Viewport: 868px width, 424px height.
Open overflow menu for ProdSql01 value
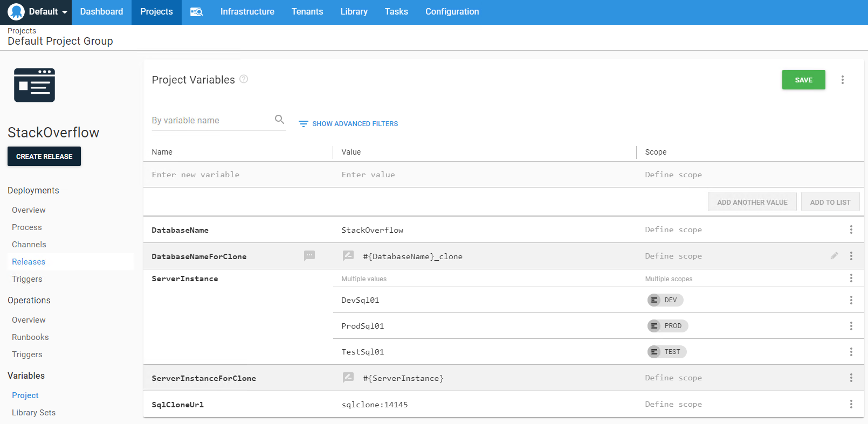pyautogui.click(x=851, y=326)
